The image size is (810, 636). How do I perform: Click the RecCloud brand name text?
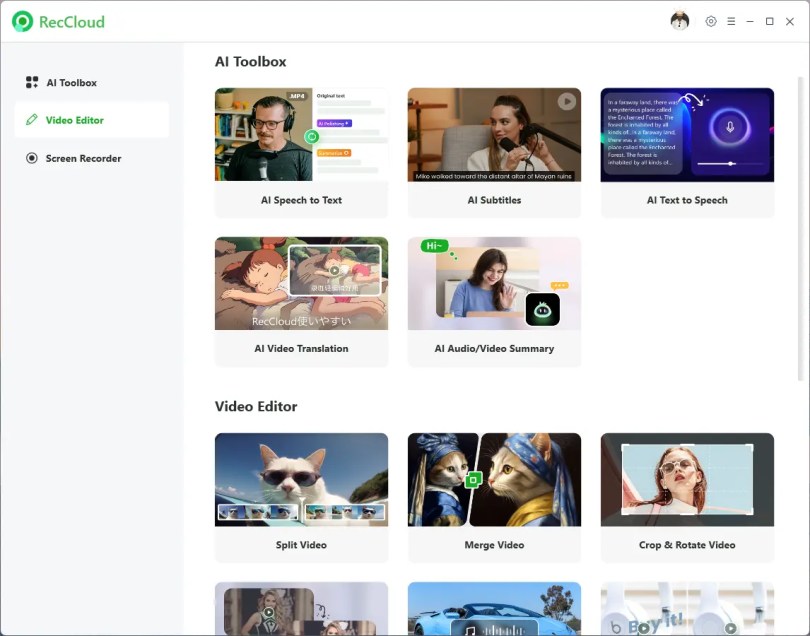[x=72, y=22]
